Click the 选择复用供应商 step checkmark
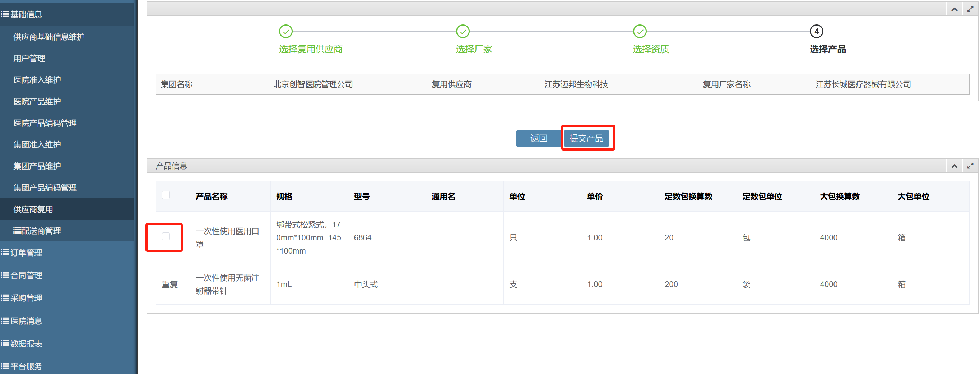Screen dimensions: 980x374 [x=286, y=31]
